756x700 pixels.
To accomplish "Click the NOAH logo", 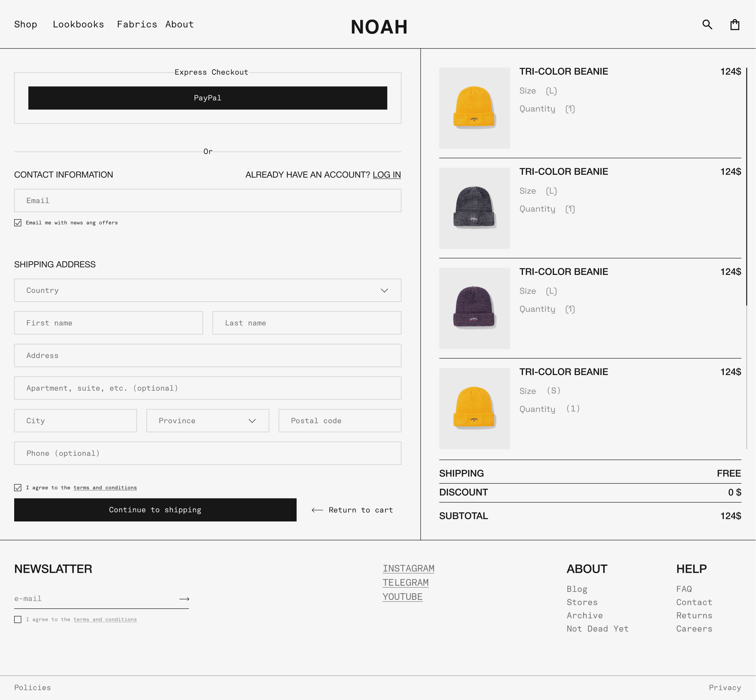I will pyautogui.click(x=378, y=26).
